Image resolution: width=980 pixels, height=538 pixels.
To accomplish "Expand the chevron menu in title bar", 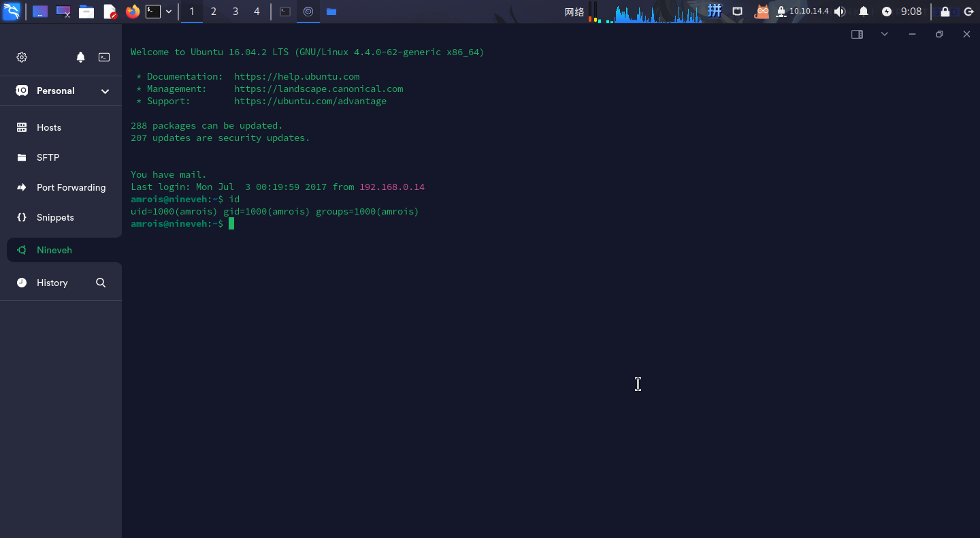I will [884, 34].
